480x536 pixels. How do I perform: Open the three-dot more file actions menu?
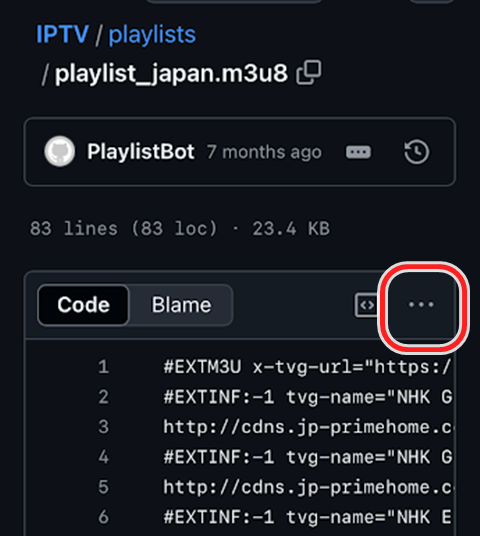421,305
